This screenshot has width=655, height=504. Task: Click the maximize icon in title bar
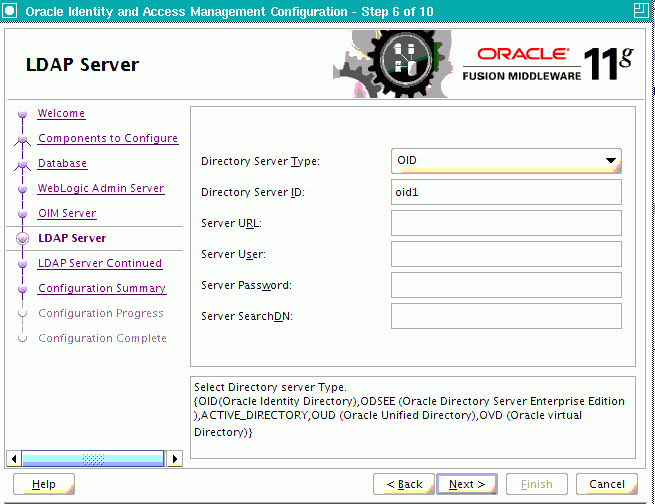coord(641,10)
